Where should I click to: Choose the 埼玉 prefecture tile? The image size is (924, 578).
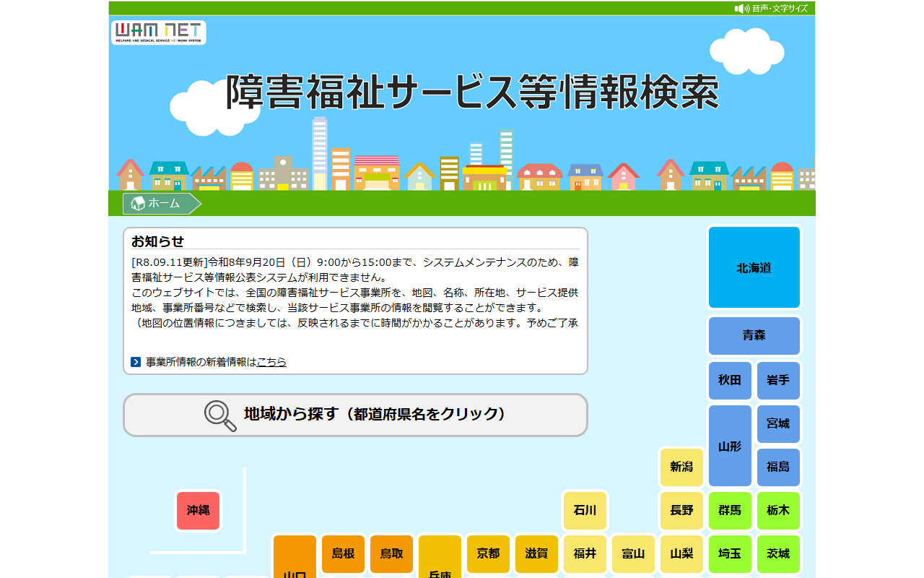pos(730,553)
